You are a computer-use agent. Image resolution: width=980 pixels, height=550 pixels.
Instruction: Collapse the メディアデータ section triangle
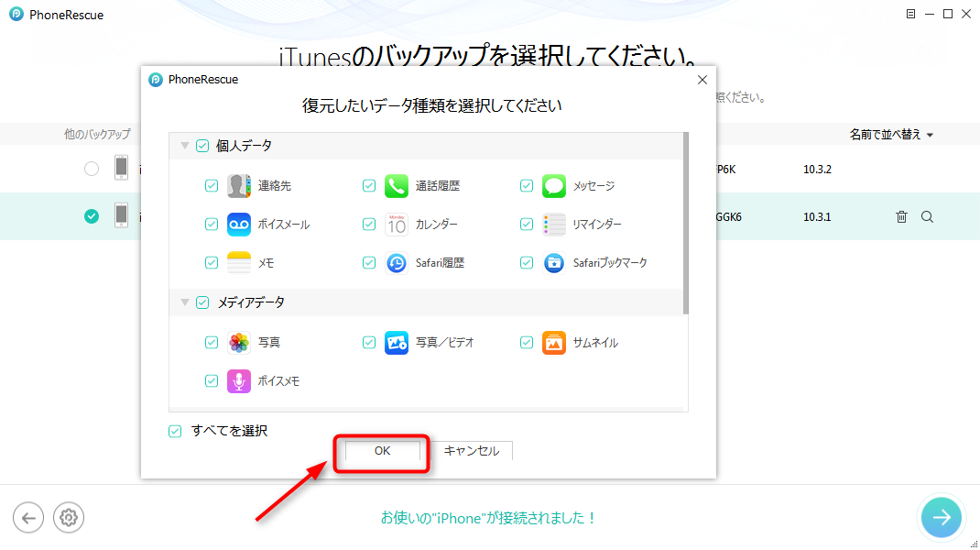[x=185, y=302]
